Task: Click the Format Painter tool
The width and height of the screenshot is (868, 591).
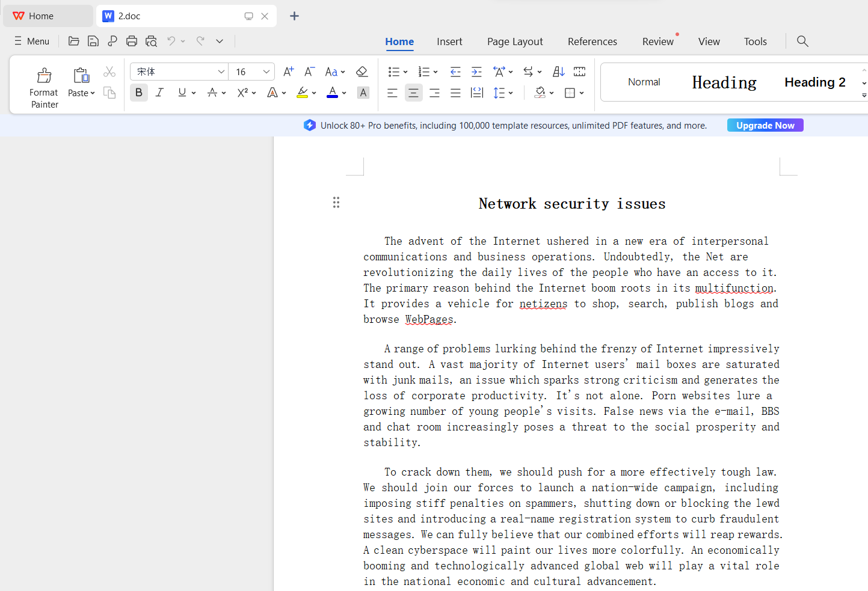Action: [44, 88]
